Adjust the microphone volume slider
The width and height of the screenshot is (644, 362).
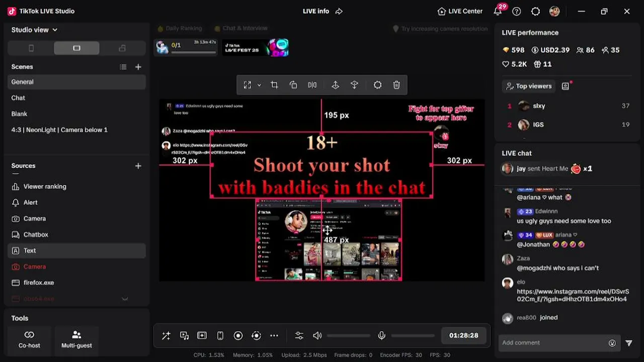(x=413, y=335)
